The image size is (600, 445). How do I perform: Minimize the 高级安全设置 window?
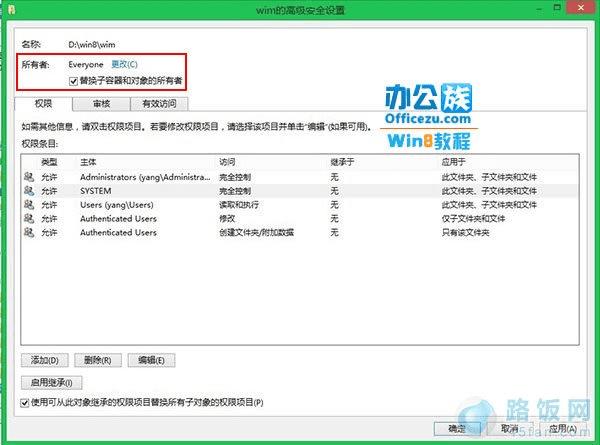pyautogui.click(x=540, y=8)
